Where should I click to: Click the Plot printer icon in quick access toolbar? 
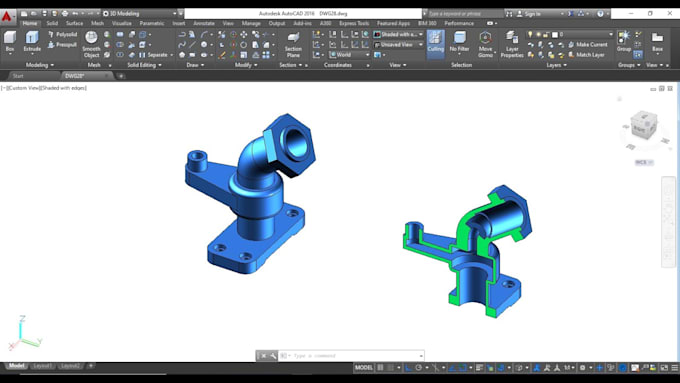pos(65,13)
